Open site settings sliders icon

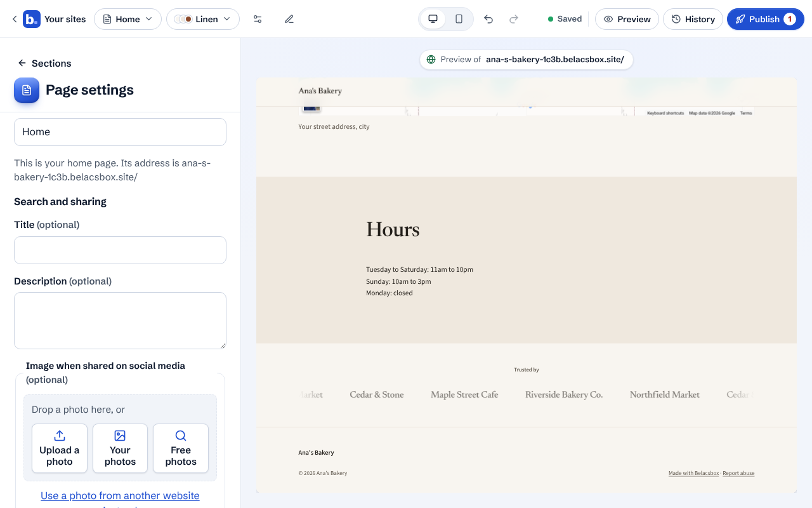coord(258,19)
